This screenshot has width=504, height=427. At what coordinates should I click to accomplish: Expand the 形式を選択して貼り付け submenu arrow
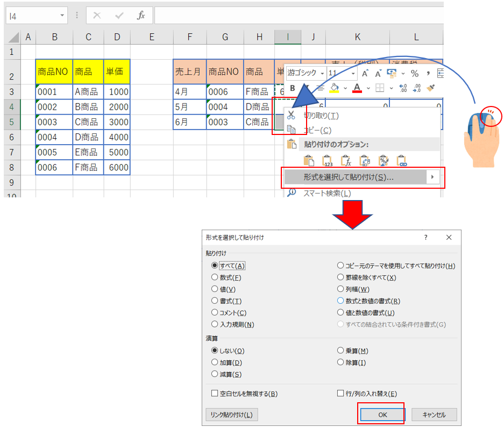click(432, 177)
